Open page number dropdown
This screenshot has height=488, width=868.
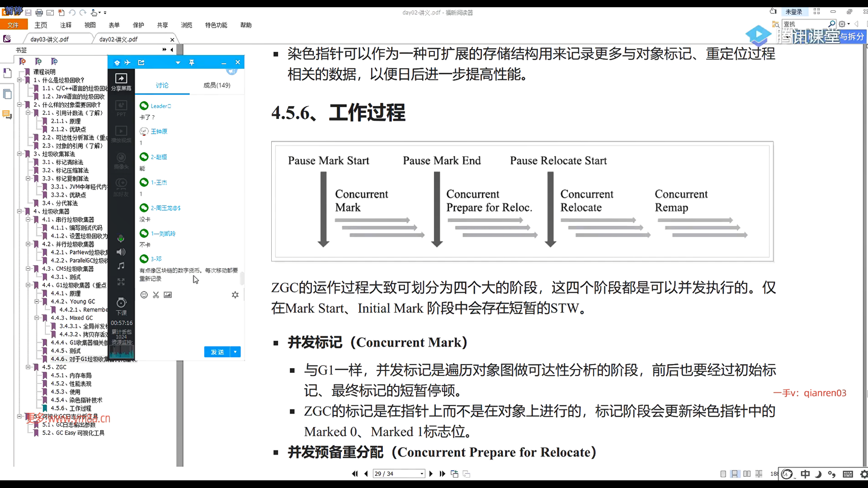tap(422, 474)
